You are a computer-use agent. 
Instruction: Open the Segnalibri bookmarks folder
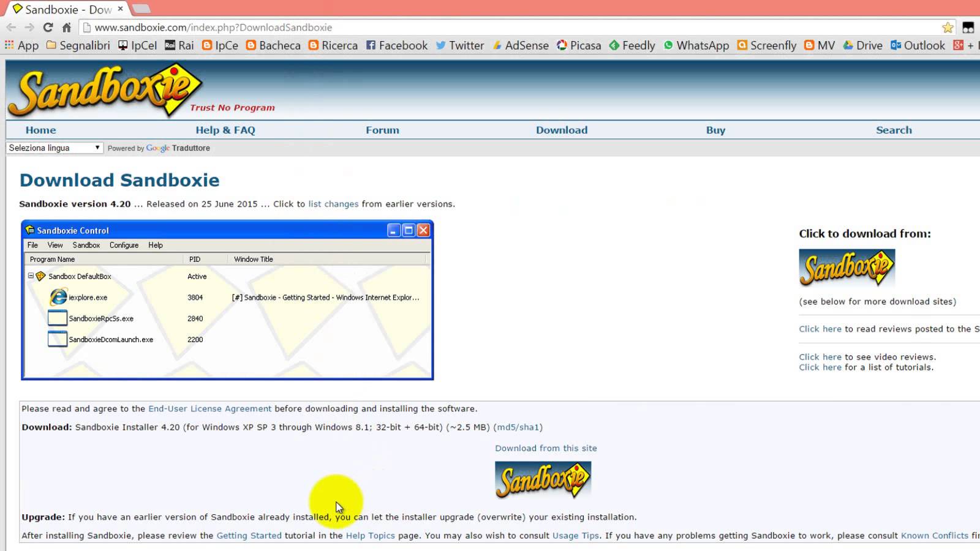coord(78,45)
